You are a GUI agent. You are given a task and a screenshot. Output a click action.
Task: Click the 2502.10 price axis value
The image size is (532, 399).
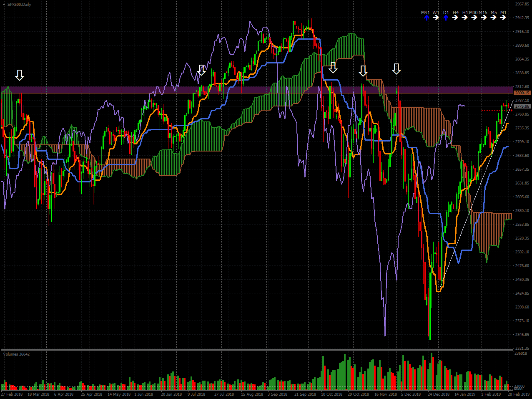522,252
